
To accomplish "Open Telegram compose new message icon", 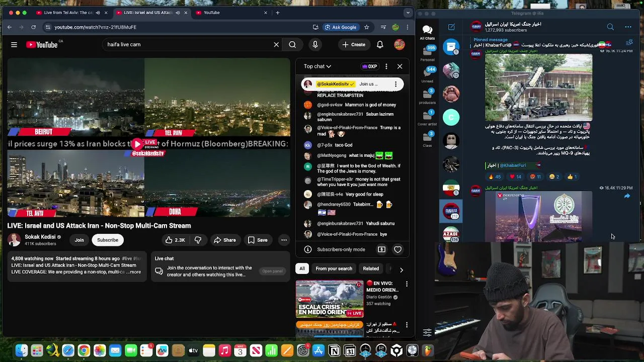I will coord(451,27).
